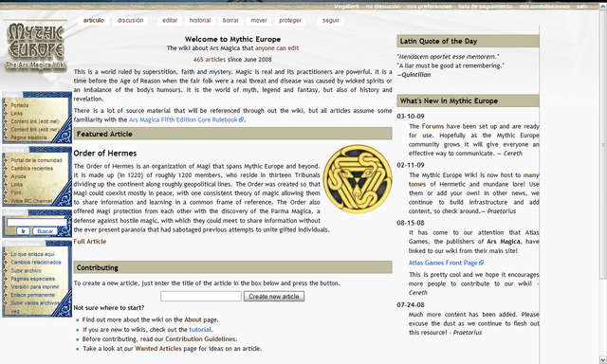This screenshot has height=364, width=607.
Task: Open the About page link
Action: 193,319
